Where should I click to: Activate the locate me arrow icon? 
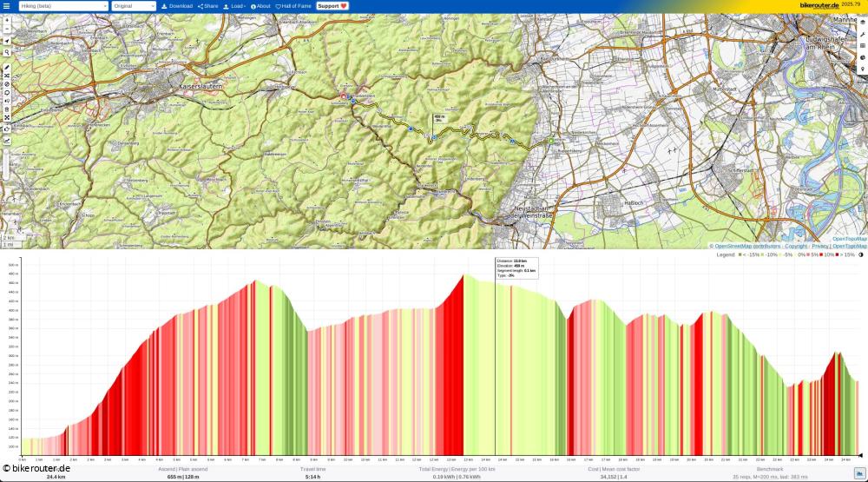tap(7, 41)
